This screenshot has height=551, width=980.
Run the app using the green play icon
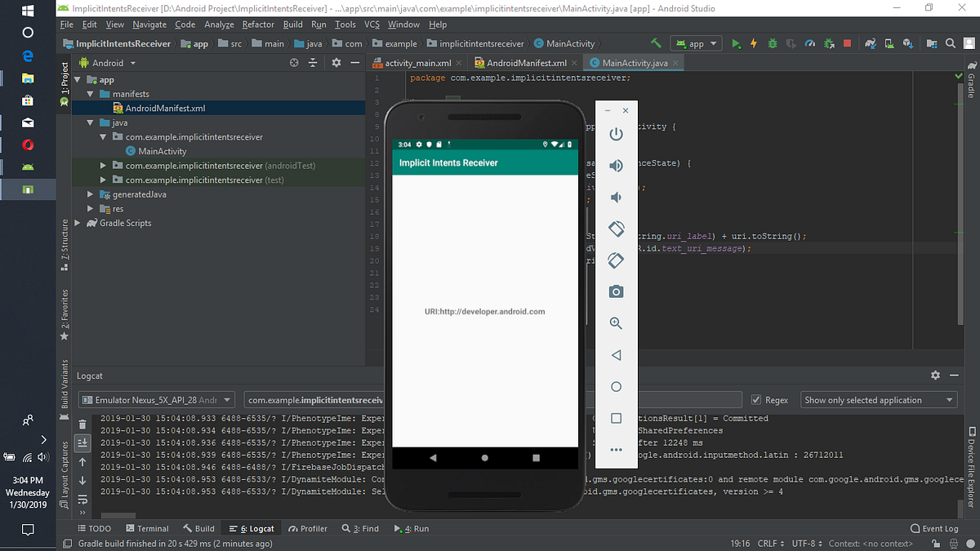[736, 43]
